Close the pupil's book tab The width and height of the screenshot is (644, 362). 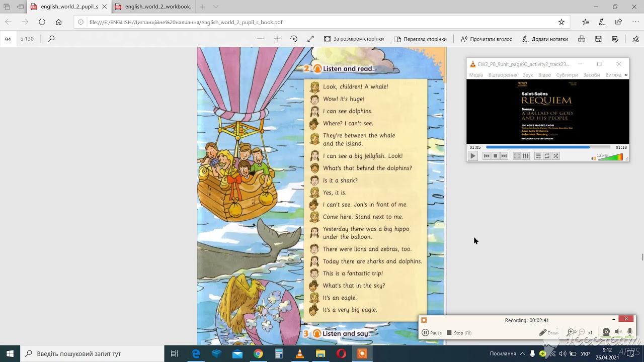[104, 7]
